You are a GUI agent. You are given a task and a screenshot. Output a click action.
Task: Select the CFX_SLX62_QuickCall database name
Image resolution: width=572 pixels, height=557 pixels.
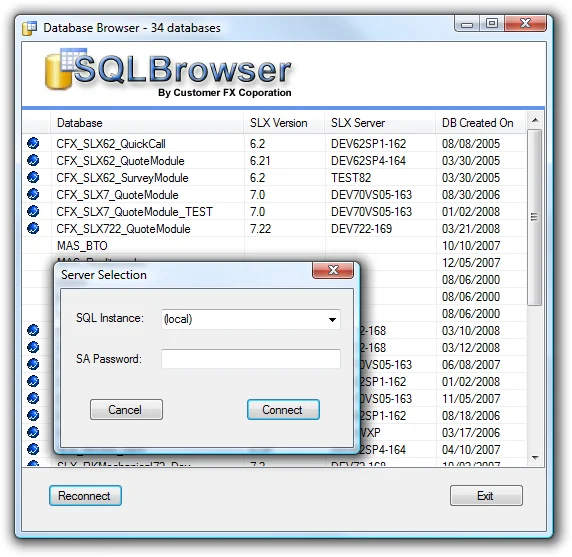click(111, 144)
